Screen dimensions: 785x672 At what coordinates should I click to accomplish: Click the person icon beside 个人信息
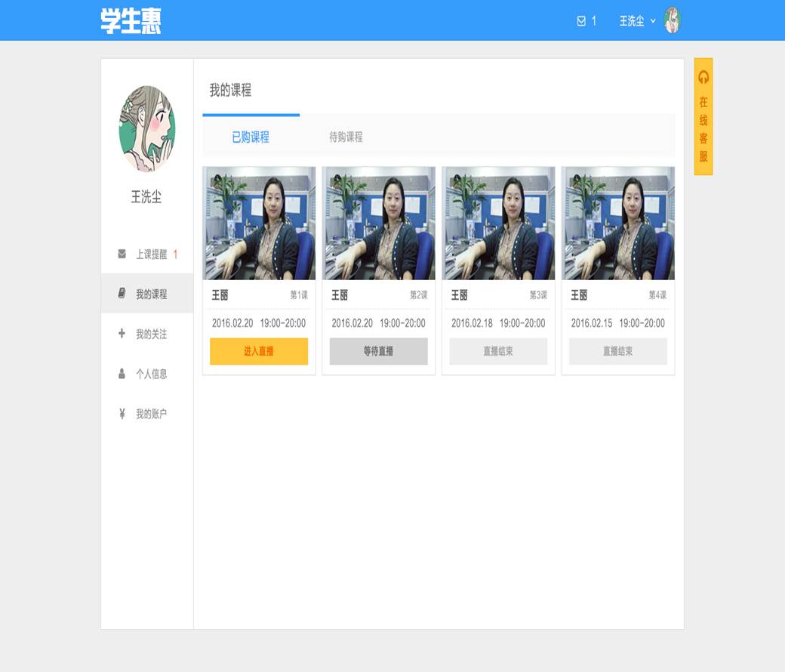[x=122, y=374]
